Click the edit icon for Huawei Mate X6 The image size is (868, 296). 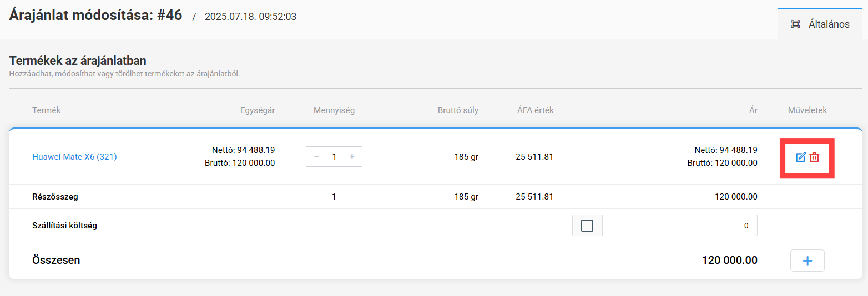pyautogui.click(x=800, y=157)
